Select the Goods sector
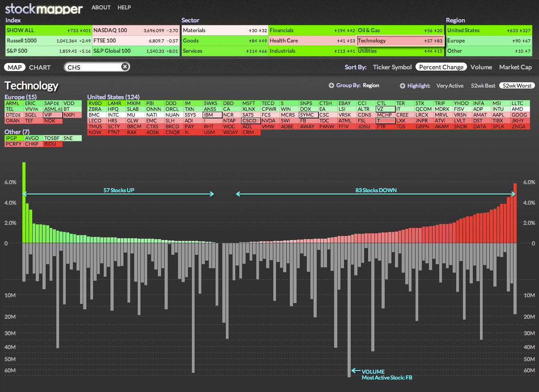 [x=225, y=41]
